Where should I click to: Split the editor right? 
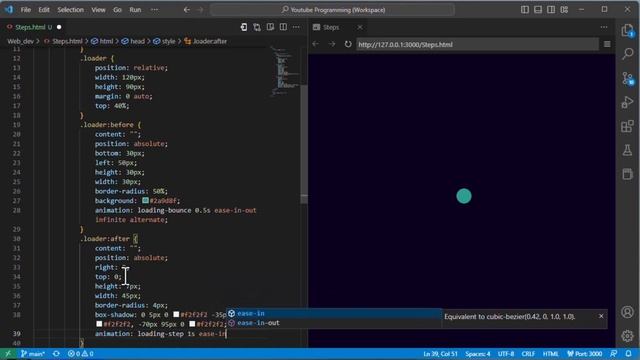283,27
